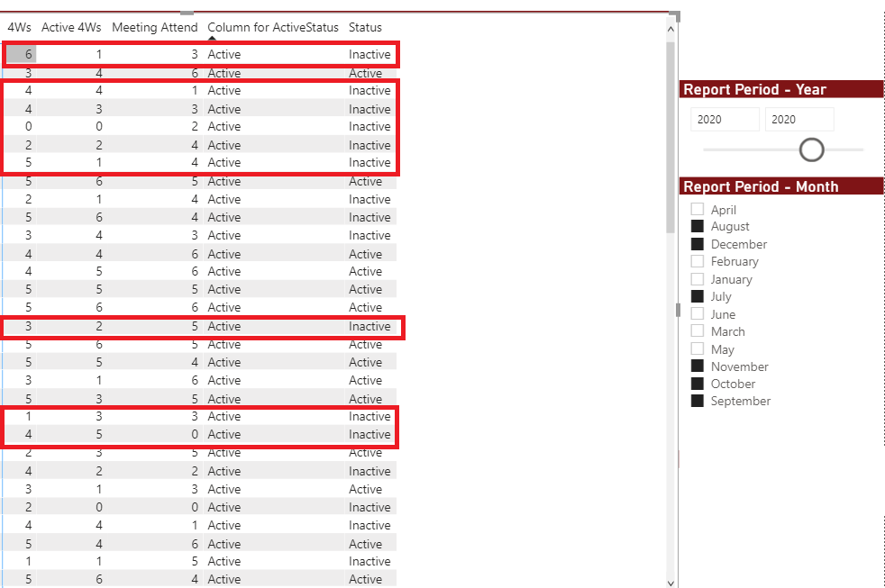Click the "August" month label

coord(730,226)
